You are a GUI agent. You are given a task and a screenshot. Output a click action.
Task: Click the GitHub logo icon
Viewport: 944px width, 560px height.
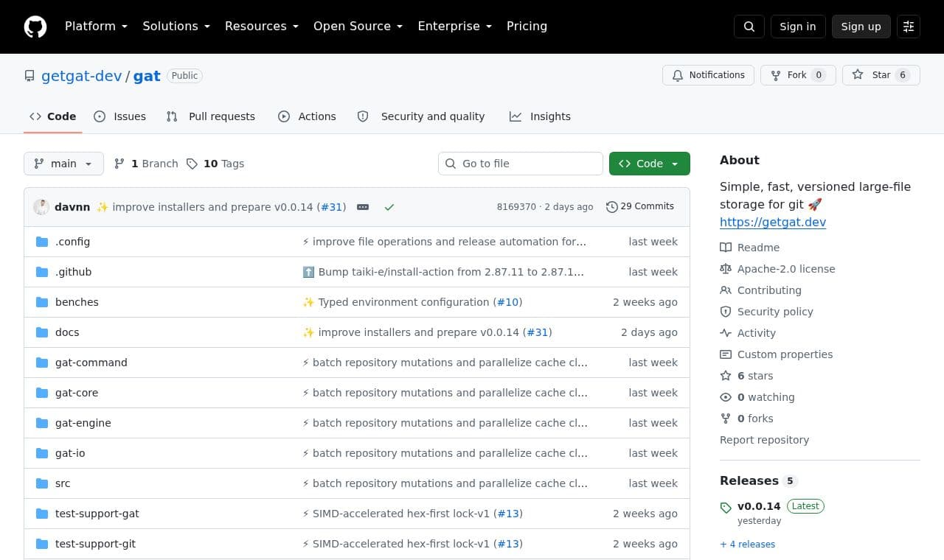[35, 27]
